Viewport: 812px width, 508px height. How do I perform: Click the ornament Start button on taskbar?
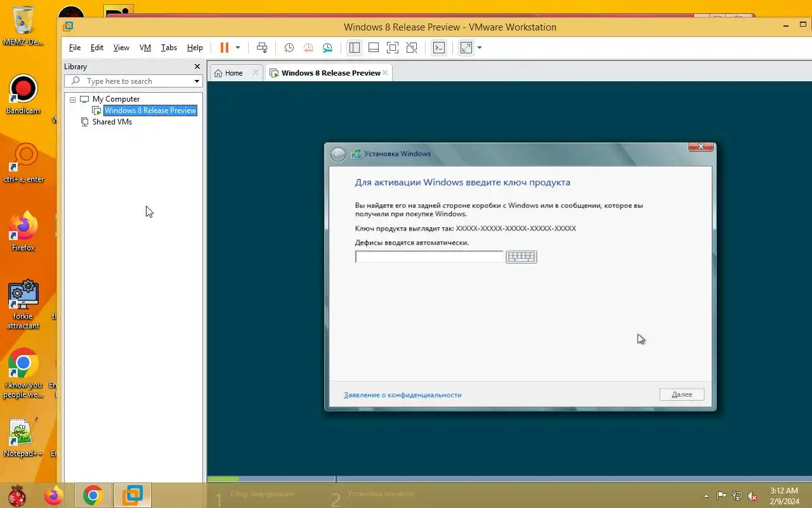(x=16, y=495)
